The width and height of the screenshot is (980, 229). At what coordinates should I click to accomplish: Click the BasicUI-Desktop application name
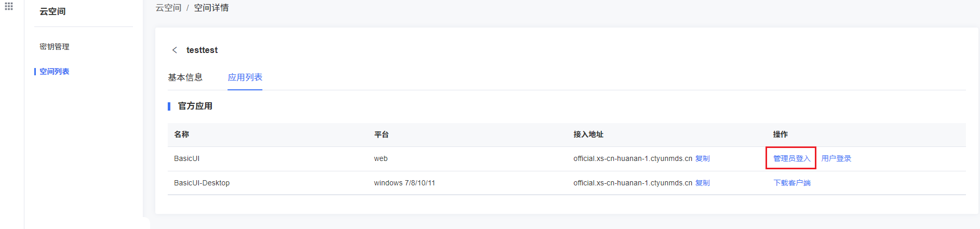click(x=202, y=183)
